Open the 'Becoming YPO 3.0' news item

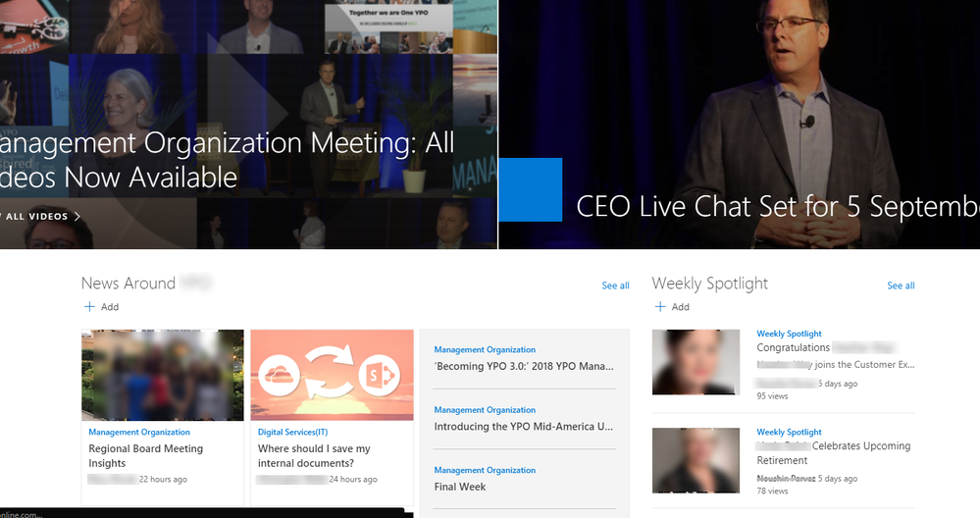pos(524,366)
